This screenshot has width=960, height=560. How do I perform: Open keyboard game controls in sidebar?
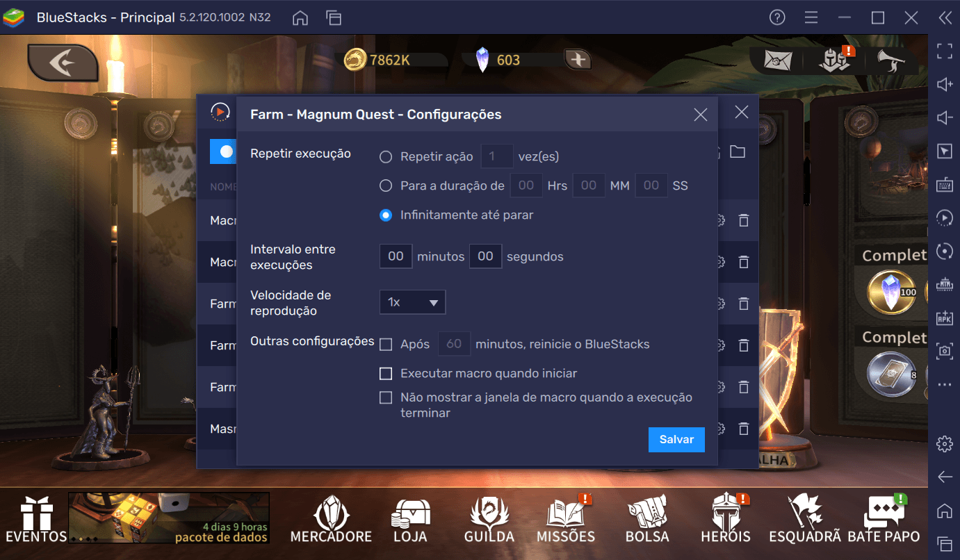[x=944, y=184]
